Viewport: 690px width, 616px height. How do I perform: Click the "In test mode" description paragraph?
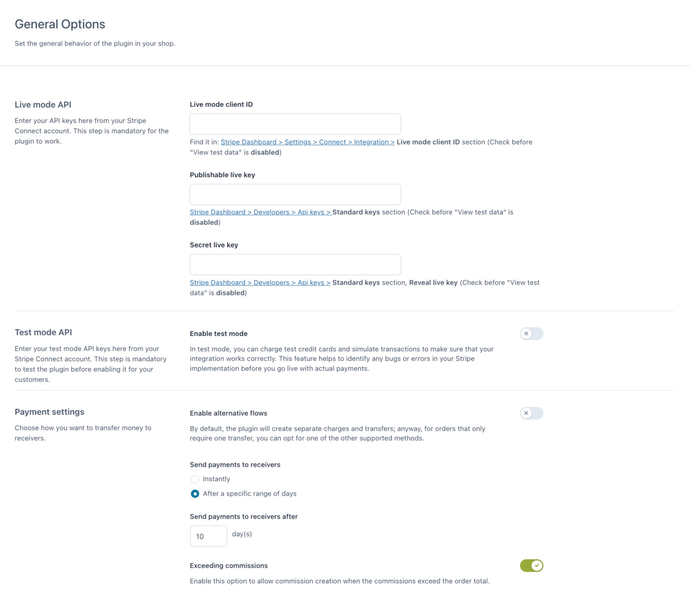point(341,359)
